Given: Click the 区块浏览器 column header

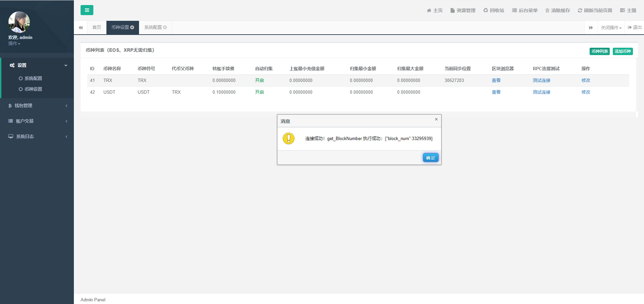Looking at the screenshot, I should coord(503,69).
